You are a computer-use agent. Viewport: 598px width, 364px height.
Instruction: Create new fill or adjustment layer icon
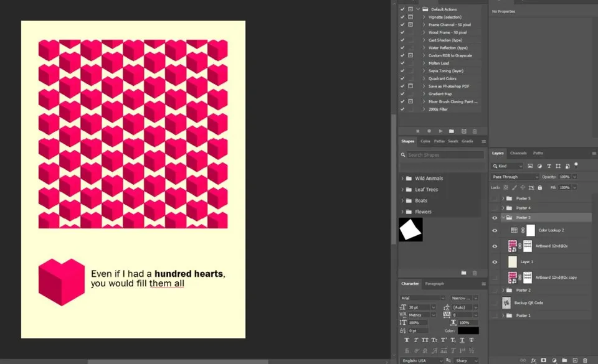tap(554, 360)
